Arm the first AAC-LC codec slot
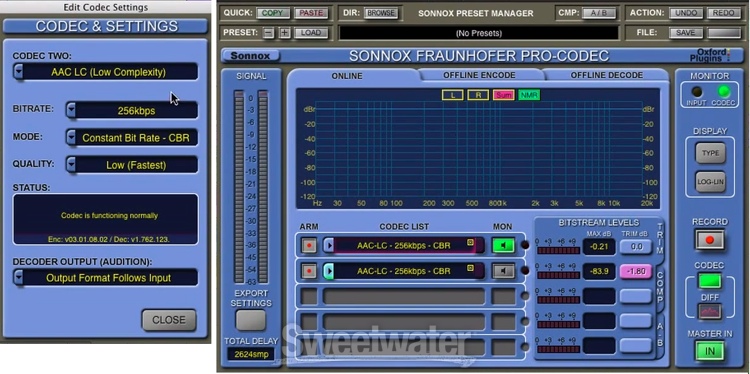This screenshot has height=374, width=750. click(x=309, y=246)
